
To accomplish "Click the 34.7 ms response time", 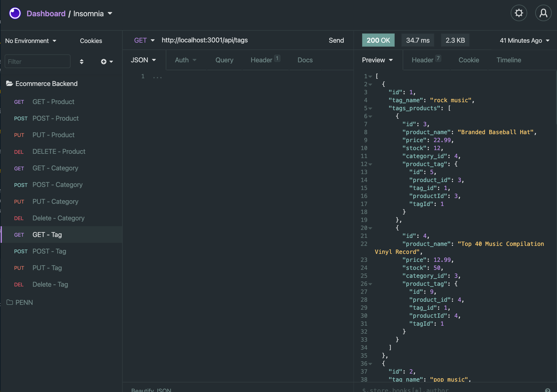I will coord(418,40).
